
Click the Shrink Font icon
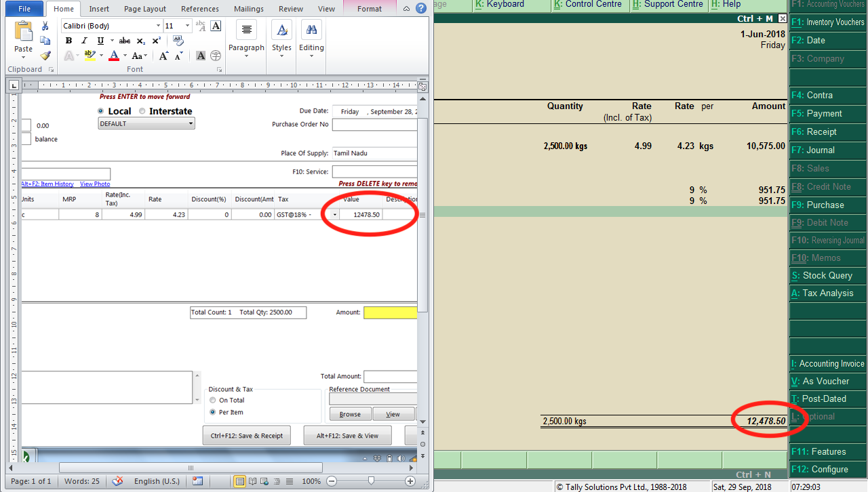coord(179,56)
